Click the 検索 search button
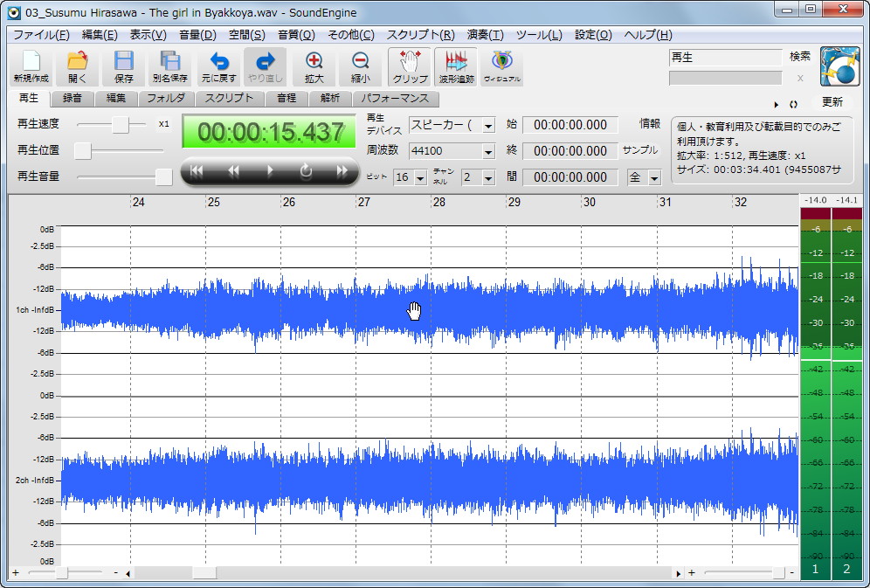870x588 pixels. click(799, 57)
